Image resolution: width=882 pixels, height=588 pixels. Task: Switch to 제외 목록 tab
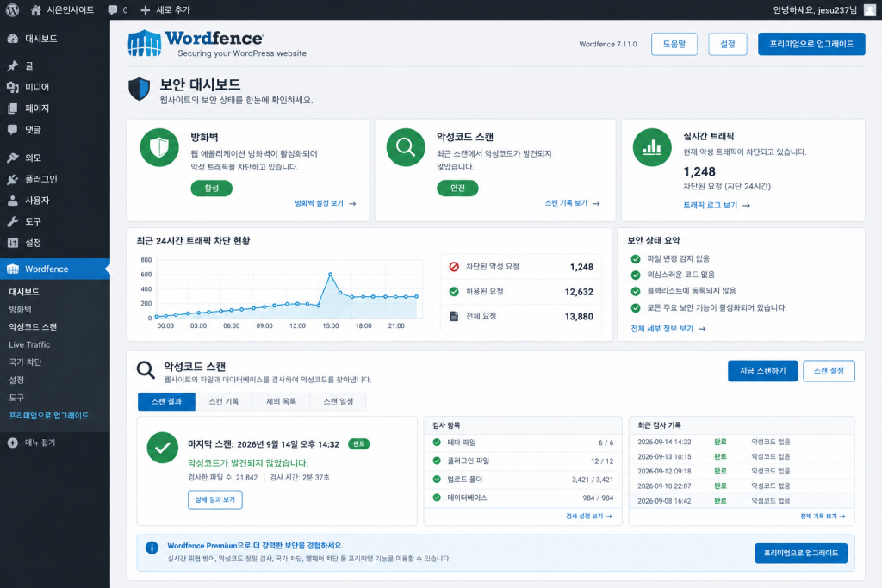click(x=281, y=401)
